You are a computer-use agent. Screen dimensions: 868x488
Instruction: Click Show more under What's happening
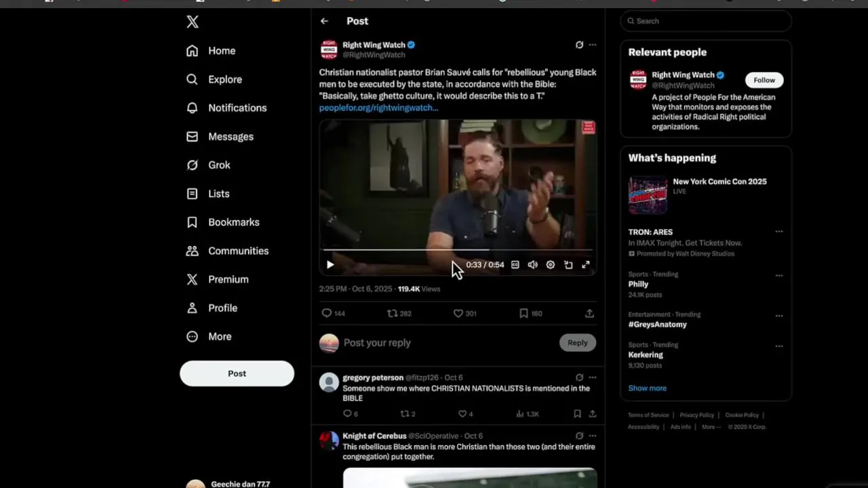(x=647, y=388)
